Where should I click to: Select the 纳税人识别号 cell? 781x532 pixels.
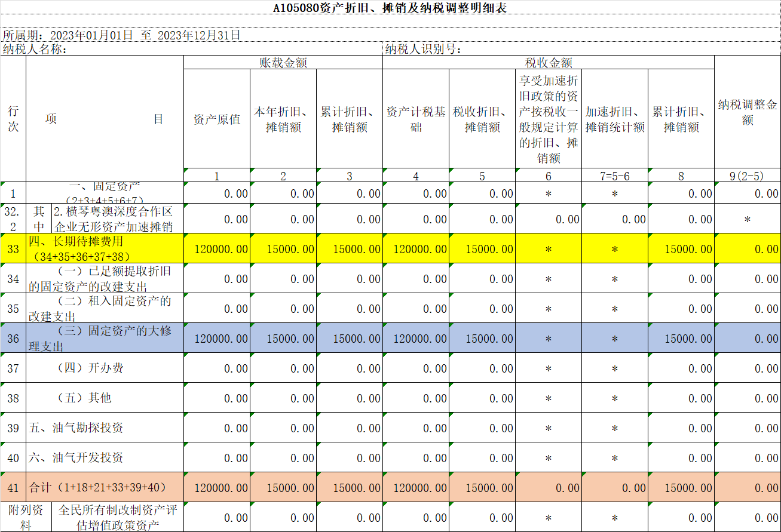coord(581,49)
